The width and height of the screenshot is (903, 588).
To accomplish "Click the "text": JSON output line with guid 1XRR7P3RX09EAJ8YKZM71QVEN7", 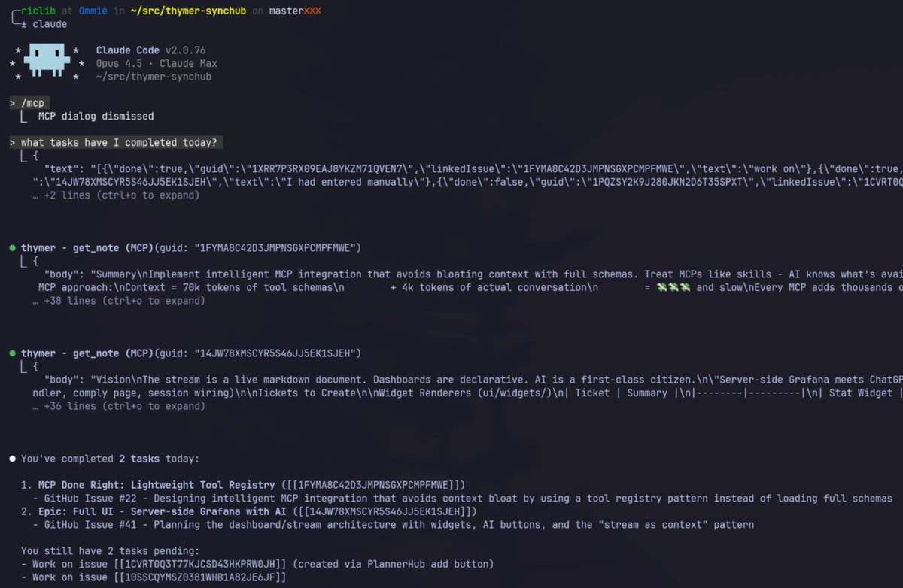I will pyautogui.click(x=473, y=169).
